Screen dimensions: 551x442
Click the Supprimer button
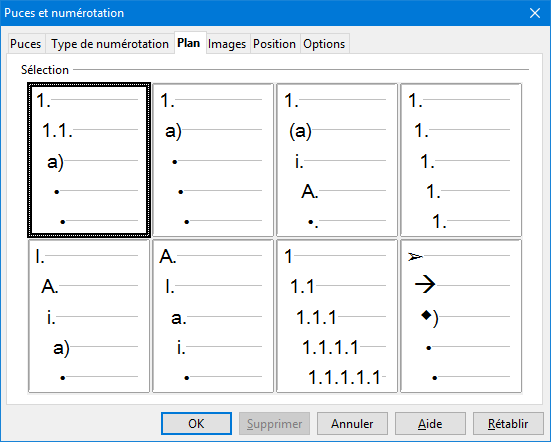tap(274, 423)
